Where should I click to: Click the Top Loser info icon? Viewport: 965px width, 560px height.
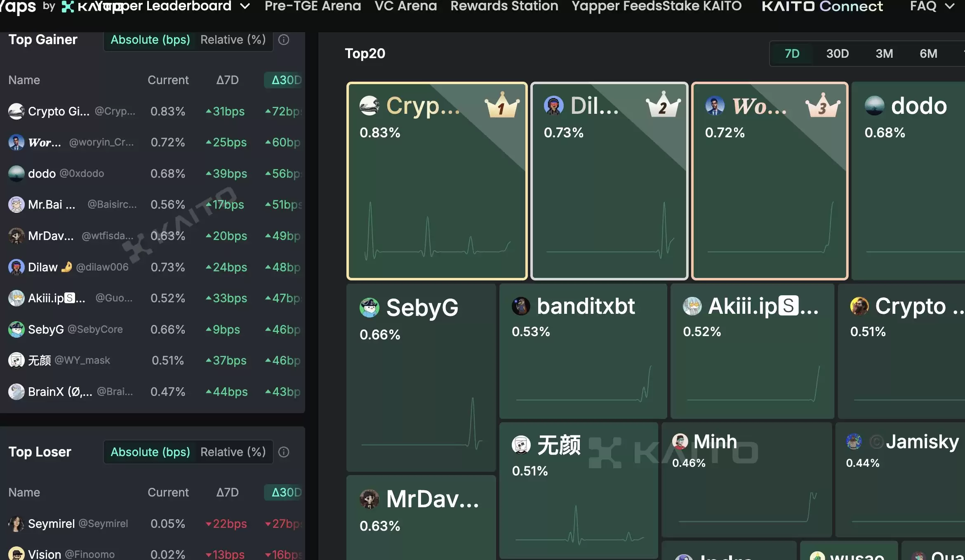pos(284,452)
